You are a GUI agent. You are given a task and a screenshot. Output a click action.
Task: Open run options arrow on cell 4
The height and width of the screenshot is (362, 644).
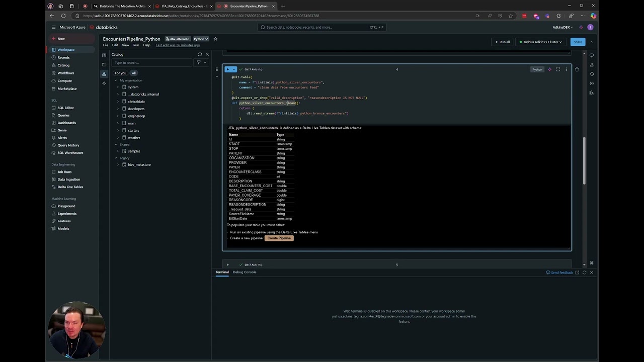(233, 69)
